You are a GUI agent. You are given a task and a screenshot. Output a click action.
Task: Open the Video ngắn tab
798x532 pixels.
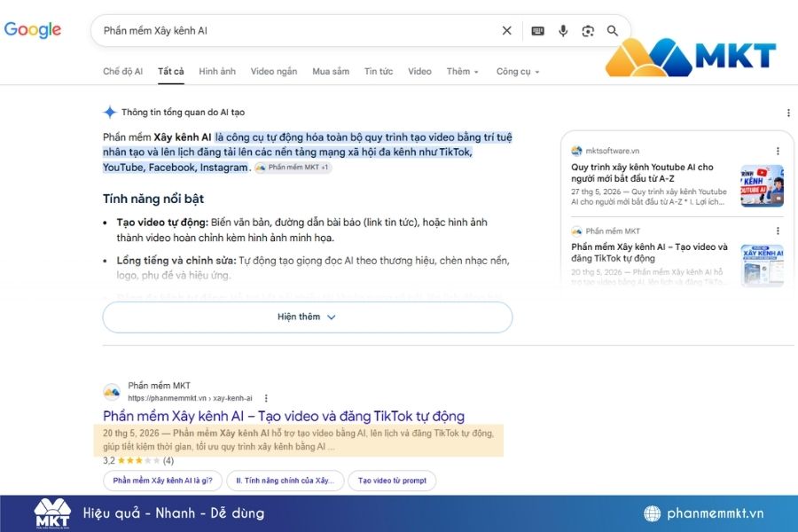click(274, 71)
